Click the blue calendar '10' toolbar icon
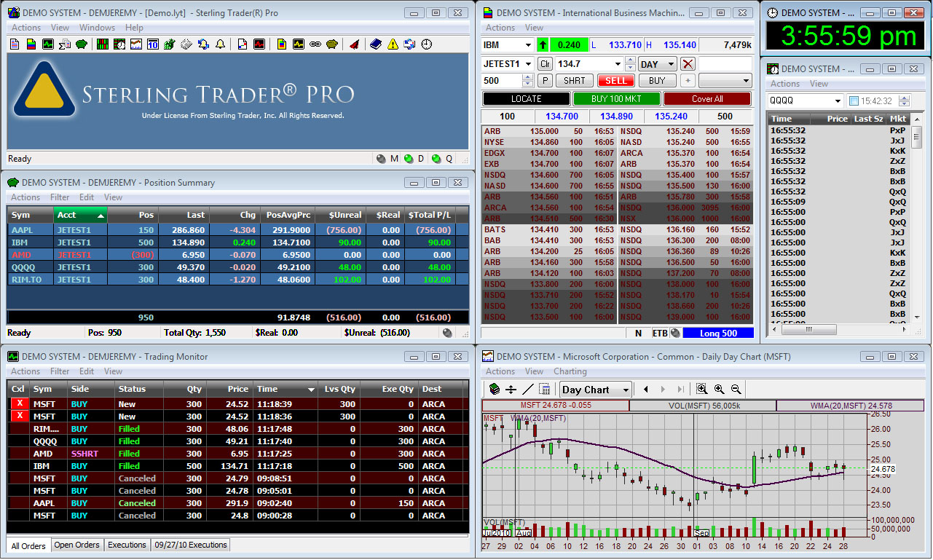 [153, 44]
